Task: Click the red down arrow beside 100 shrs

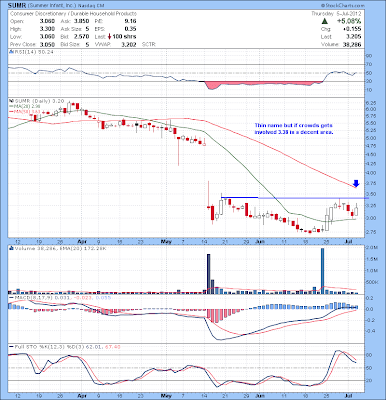Action: [x=109, y=37]
